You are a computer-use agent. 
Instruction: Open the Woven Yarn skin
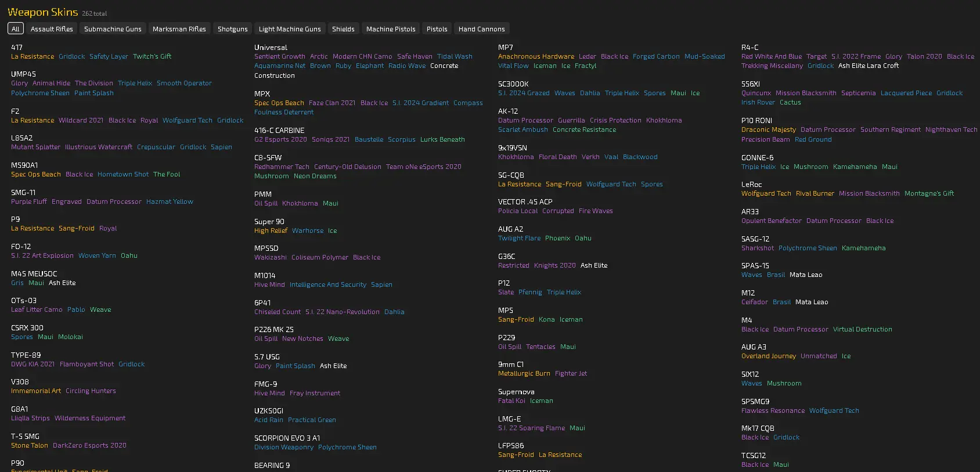97,255
